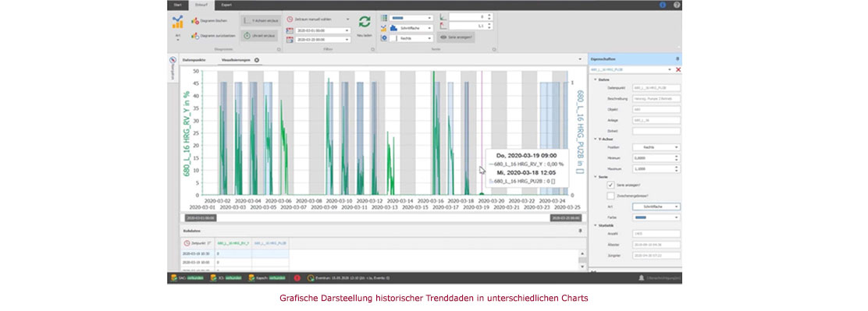The image size is (868, 311).
Task: Switch to the 'Start' ribbon tab
Action: pyautogui.click(x=177, y=5)
